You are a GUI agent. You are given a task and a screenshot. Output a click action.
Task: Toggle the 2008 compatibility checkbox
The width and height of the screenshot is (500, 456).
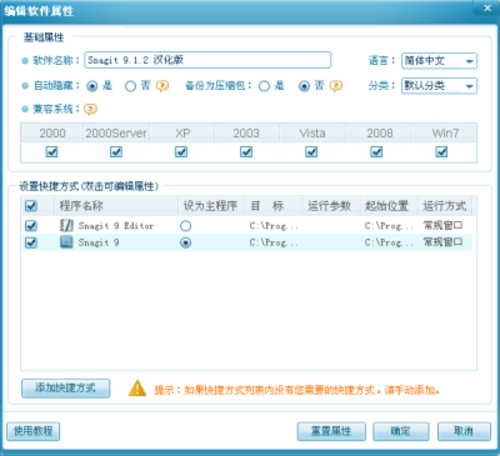[376, 152]
